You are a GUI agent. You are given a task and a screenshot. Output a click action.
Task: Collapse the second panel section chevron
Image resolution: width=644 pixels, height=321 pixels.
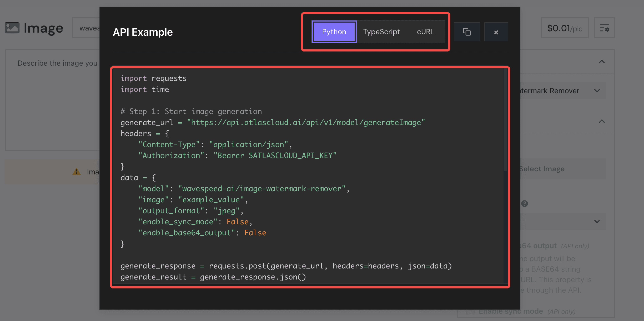coord(602,121)
